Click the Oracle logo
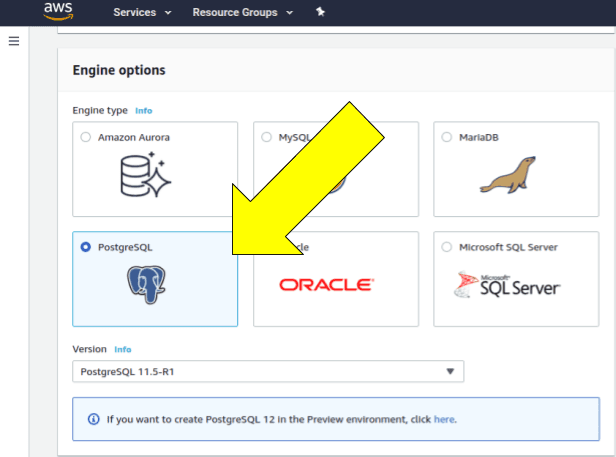Screen dimensions: 616x457 (x=326, y=285)
